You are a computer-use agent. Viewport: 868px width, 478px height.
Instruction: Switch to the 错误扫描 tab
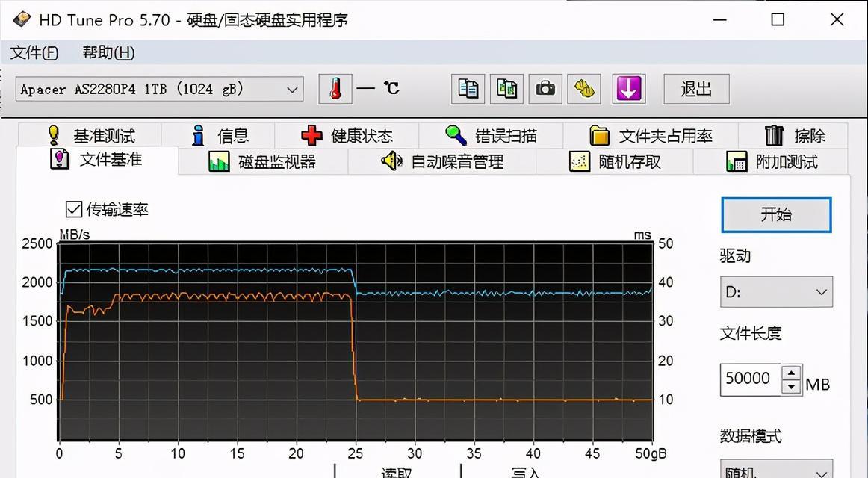[x=491, y=135]
